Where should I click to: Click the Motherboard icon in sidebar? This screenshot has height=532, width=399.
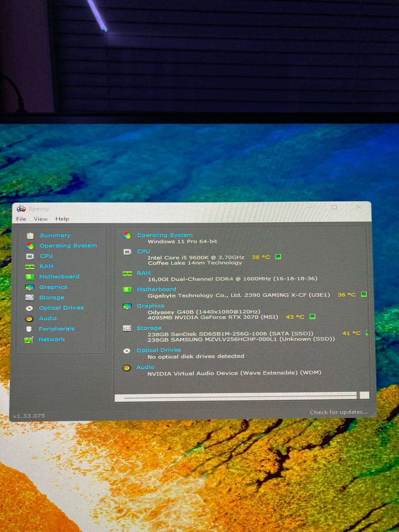pyautogui.click(x=30, y=277)
